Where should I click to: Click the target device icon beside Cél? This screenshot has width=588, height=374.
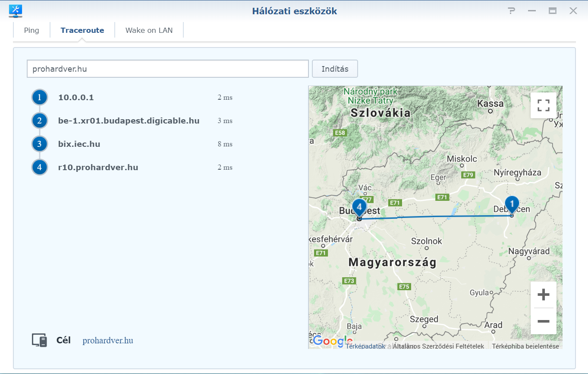click(x=39, y=340)
